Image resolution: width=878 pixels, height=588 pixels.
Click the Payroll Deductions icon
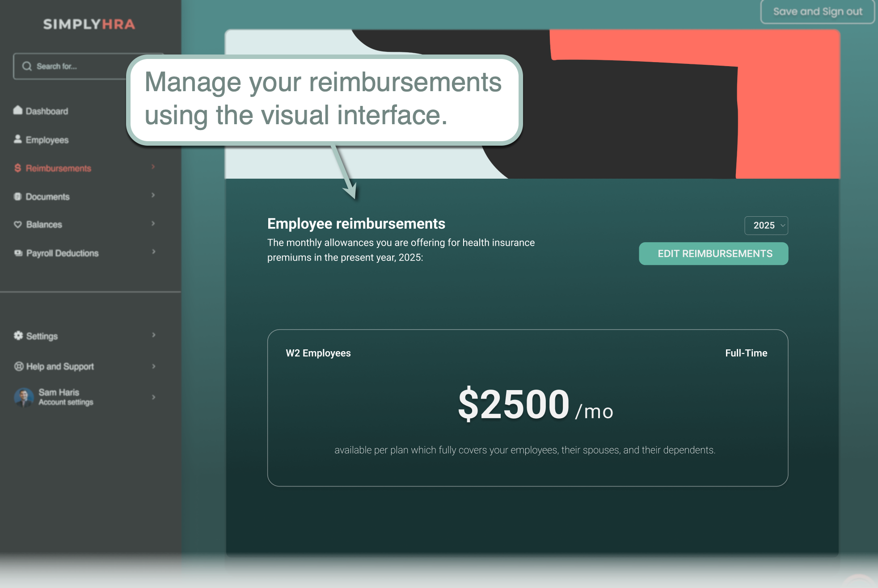18,253
